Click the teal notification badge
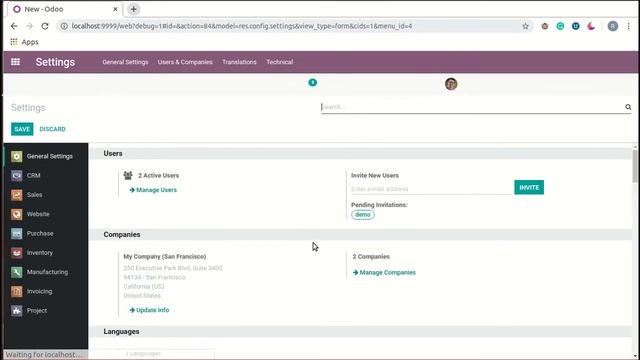The image size is (640, 360). (x=313, y=82)
